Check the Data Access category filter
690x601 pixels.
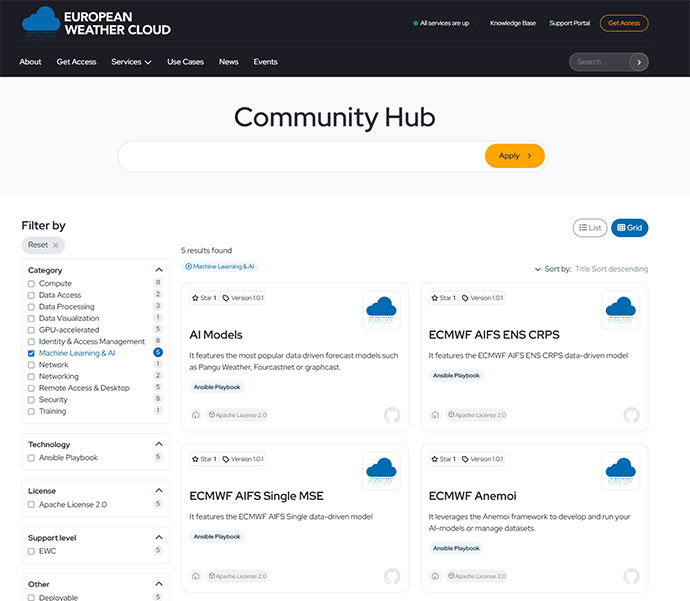pos(31,295)
